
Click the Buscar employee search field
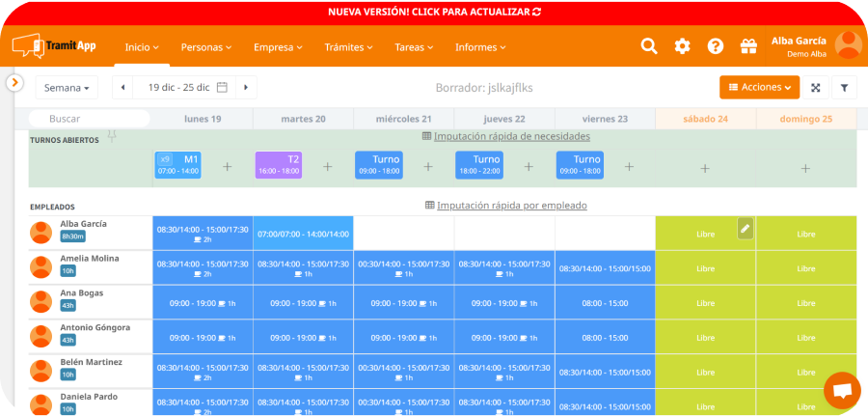pos(89,119)
